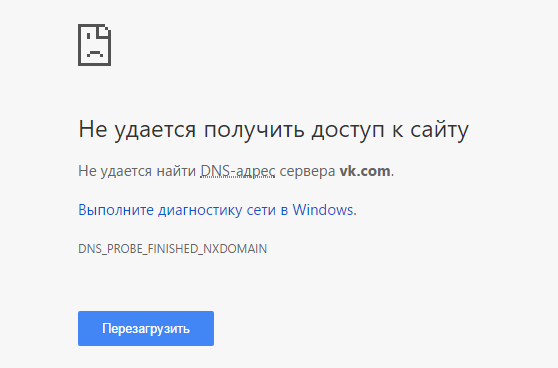
Task: Click the word получить in the heading
Action: 254,130
